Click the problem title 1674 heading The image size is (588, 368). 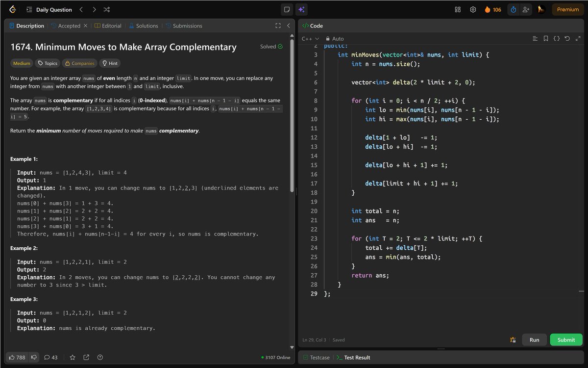(x=123, y=47)
